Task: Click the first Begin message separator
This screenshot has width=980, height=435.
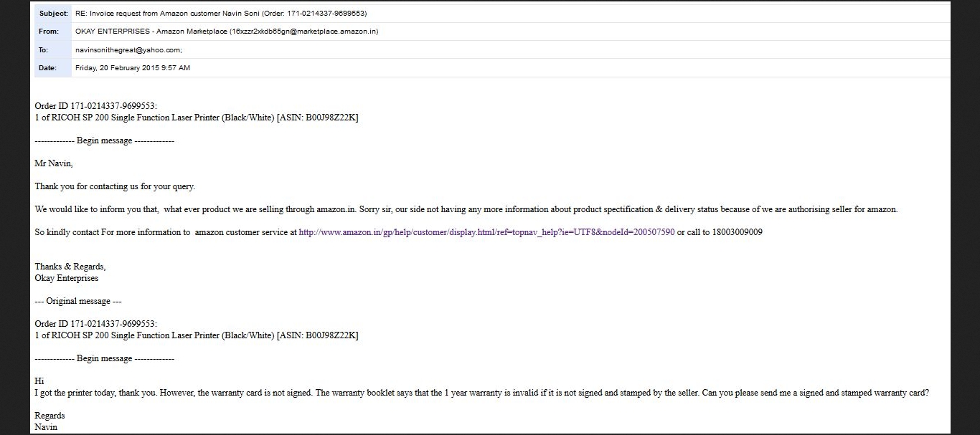Action: pyautogui.click(x=104, y=140)
